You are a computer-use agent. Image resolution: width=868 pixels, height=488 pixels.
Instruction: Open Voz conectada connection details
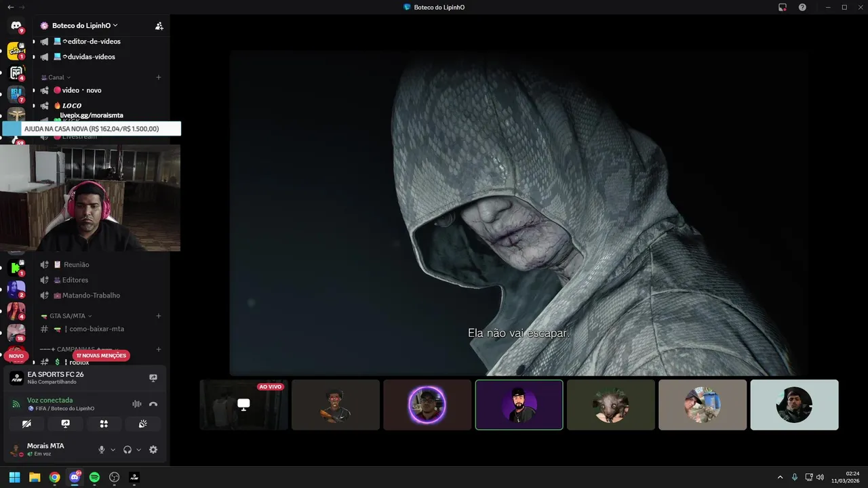click(x=50, y=400)
